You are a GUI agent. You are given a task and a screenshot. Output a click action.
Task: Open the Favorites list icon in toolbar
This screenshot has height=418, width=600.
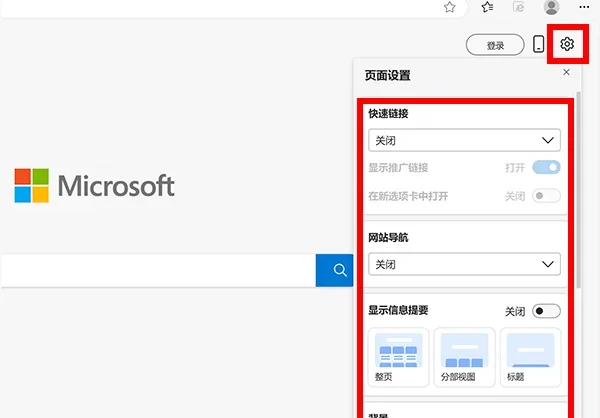pos(487,7)
